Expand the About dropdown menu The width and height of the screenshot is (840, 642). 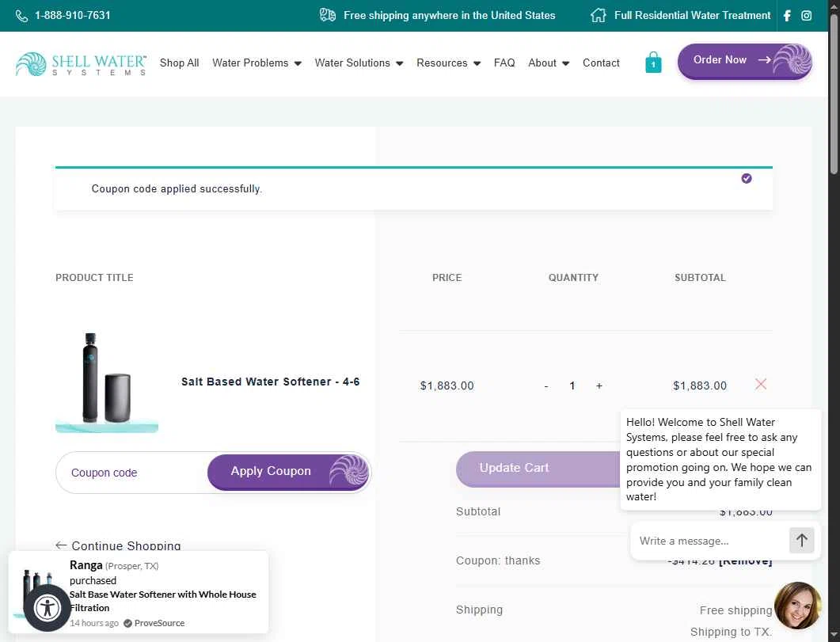(549, 63)
